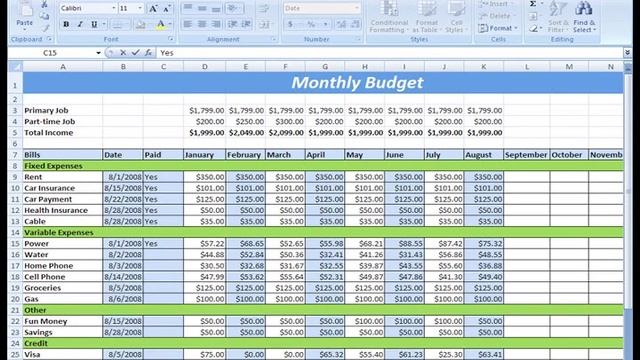
Task: Select the Variable Expenses heading row
Action: click(x=323, y=233)
